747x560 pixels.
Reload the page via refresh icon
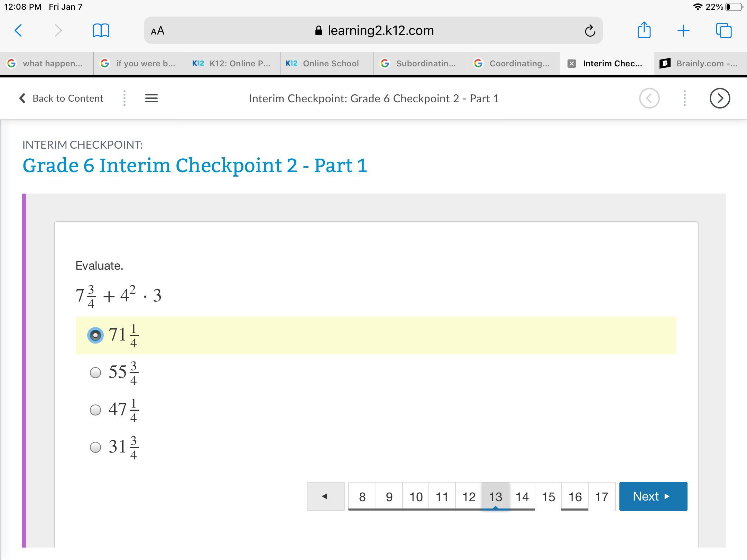point(590,31)
